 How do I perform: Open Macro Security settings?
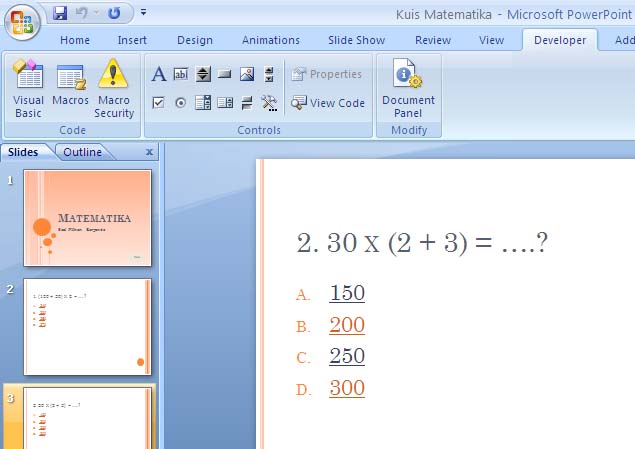click(114, 88)
